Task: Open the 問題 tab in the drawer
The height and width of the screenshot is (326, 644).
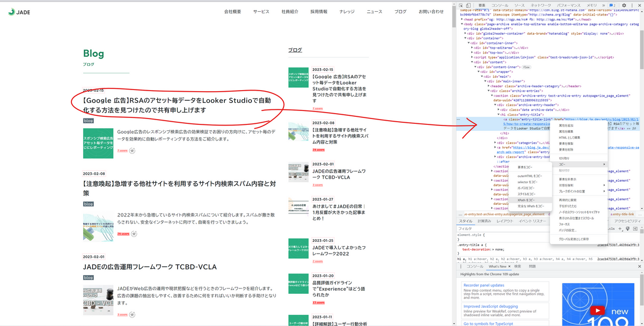Action: (x=532, y=266)
